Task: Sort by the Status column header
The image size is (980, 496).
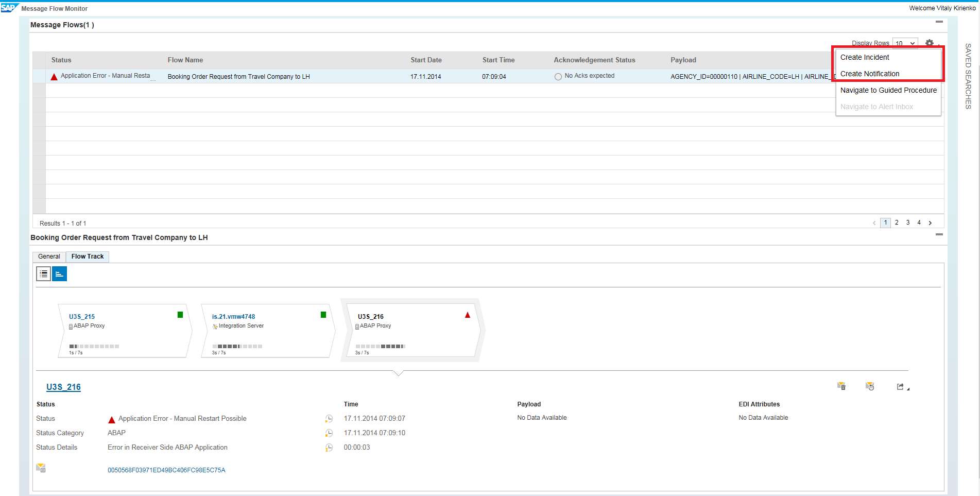Action: coord(61,60)
